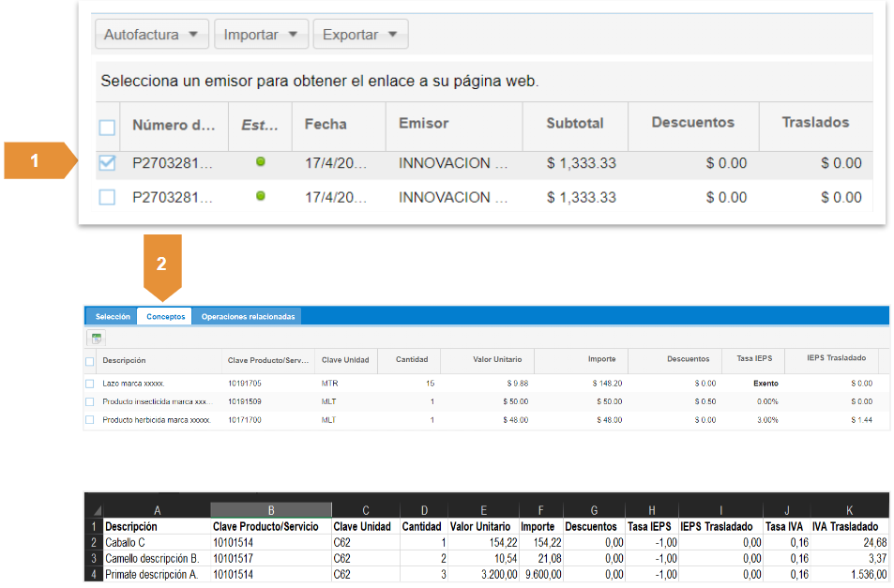This screenshot has width=894, height=588.
Task: Open the Operaciones relacionadas tab
Action: point(248,317)
